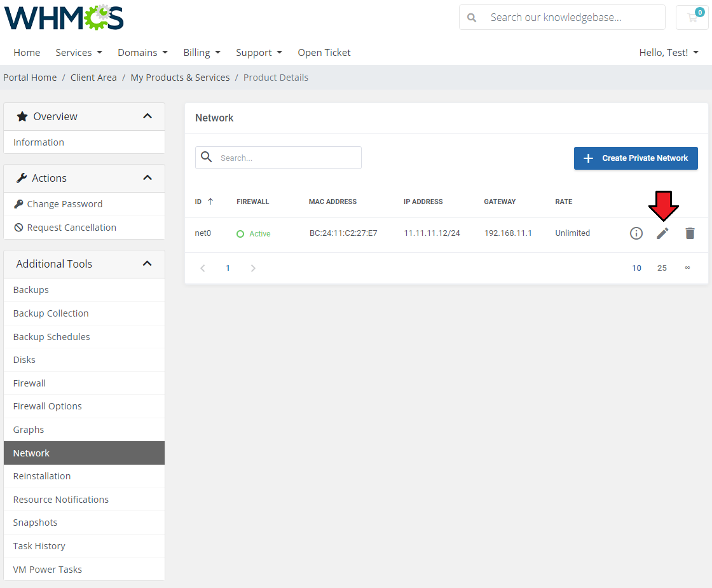Click the Active firewall status circle
Image resolution: width=712 pixels, height=588 pixels.
pyautogui.click(x=240, y=234)
